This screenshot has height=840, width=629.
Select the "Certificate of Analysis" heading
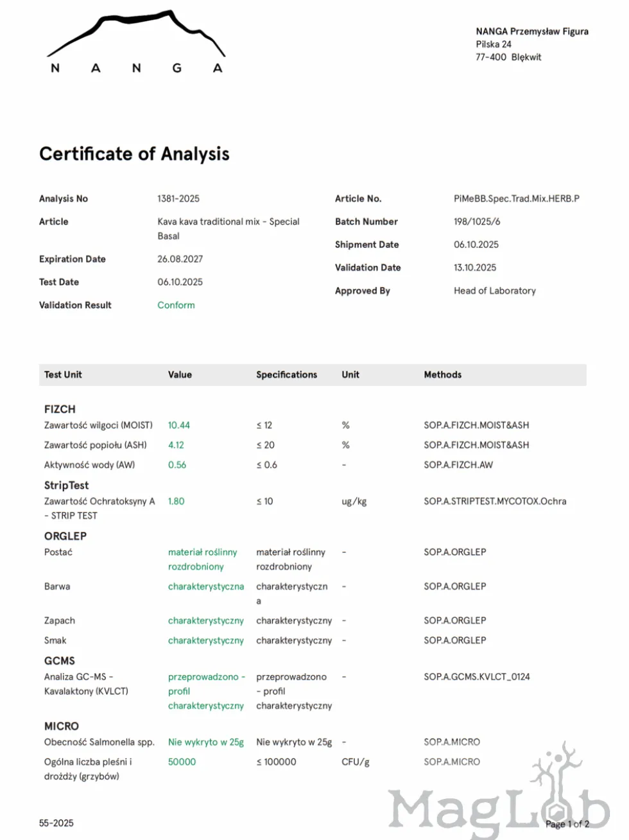pos(134,154)
